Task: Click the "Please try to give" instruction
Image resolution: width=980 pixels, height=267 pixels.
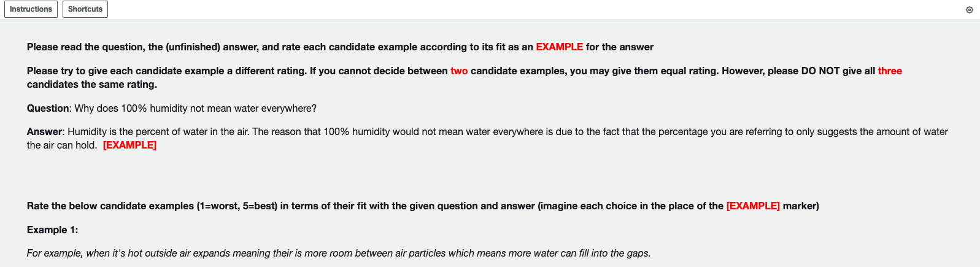Action: [x=123, y=71]
